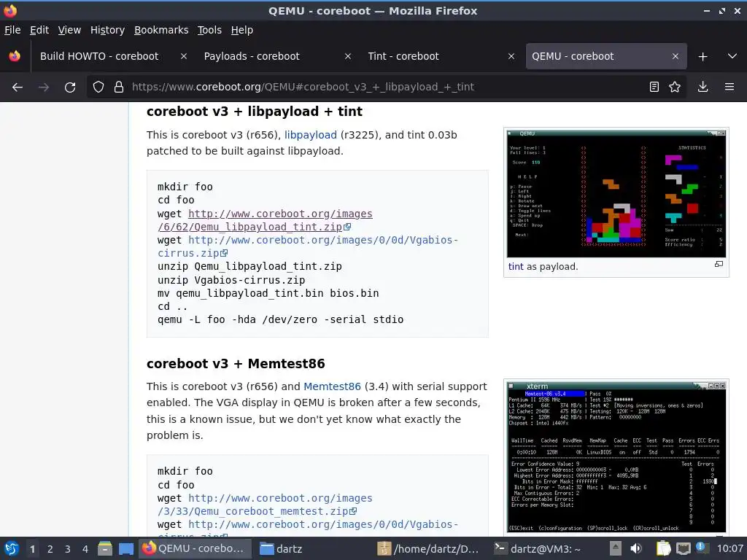The height and width of the screenshot is (560, 747).
Task: Open the Memtest86 xterm screenshot thumbnail
Action: point(616,456)
